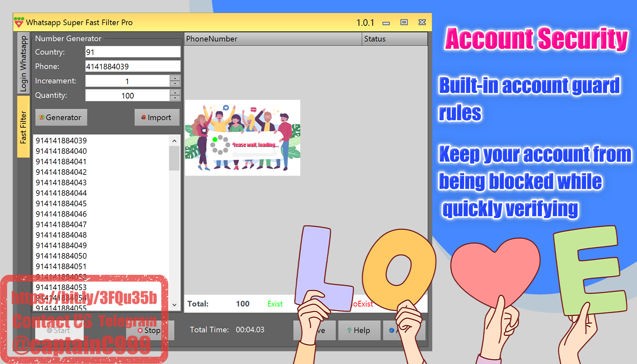The image size is (637, 364).
Task: Click the Import button's icon
Action: click(144, 117)
